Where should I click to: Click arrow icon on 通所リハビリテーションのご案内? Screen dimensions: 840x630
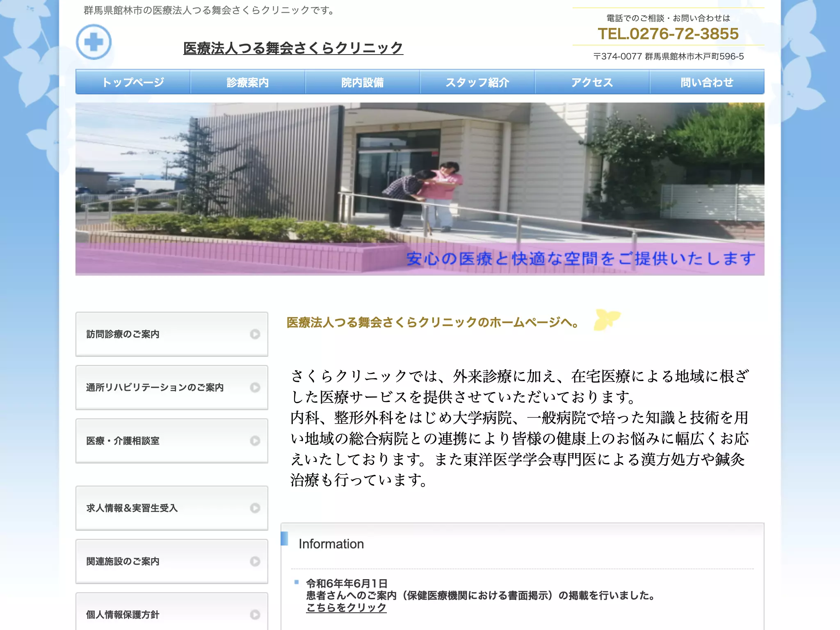255,388
